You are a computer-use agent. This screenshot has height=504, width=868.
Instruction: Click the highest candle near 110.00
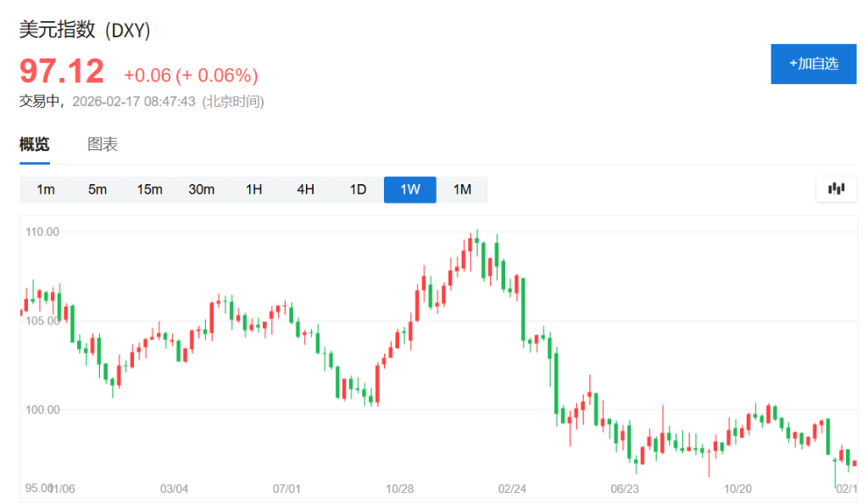pos(477,242)
